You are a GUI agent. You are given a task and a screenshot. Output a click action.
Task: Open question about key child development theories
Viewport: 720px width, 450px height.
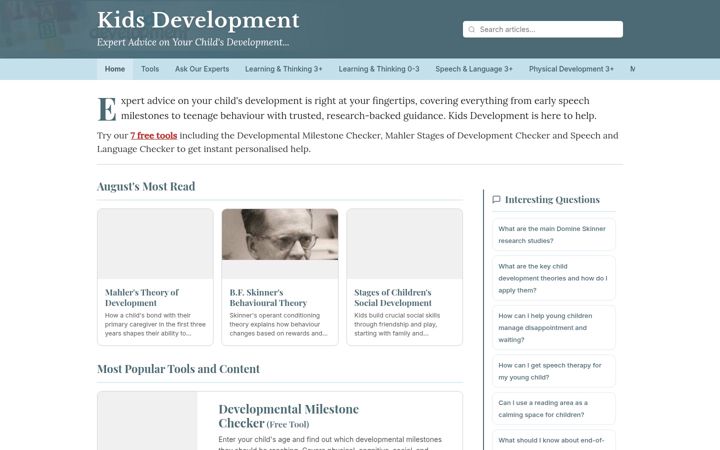(x=553, y=278)
